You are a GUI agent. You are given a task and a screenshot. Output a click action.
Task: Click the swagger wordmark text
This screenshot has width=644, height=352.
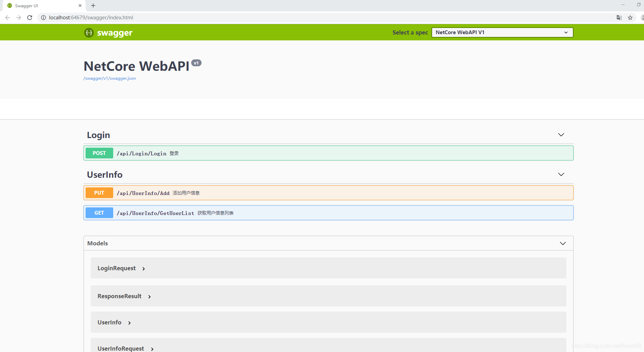(115, 33)
